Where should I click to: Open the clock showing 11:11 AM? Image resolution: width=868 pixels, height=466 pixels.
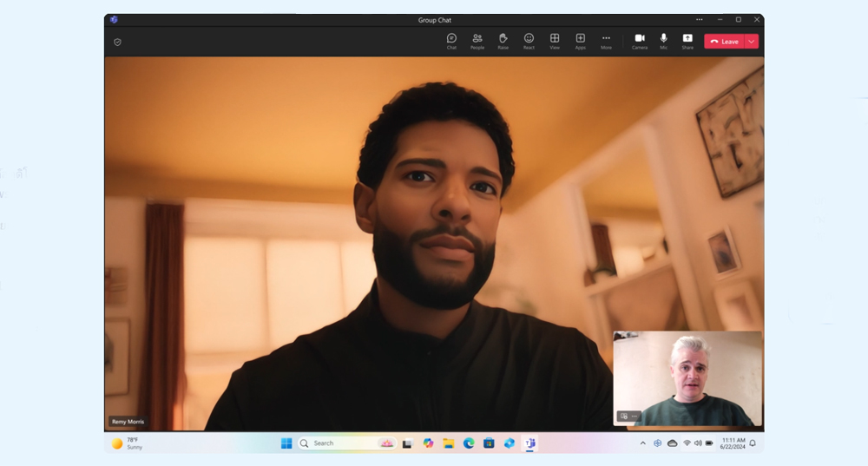click(x=733, y=443)
